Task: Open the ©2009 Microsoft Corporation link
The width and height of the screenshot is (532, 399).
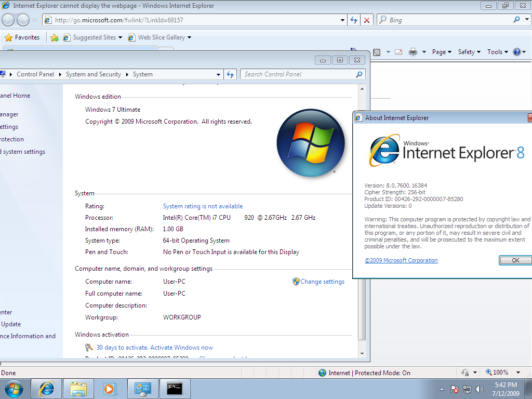Action: [401, 260]
